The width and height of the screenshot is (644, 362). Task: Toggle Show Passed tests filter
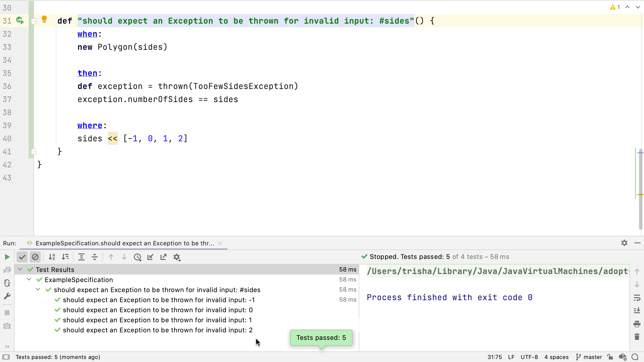pyautogui.click(x=22, y=257)
